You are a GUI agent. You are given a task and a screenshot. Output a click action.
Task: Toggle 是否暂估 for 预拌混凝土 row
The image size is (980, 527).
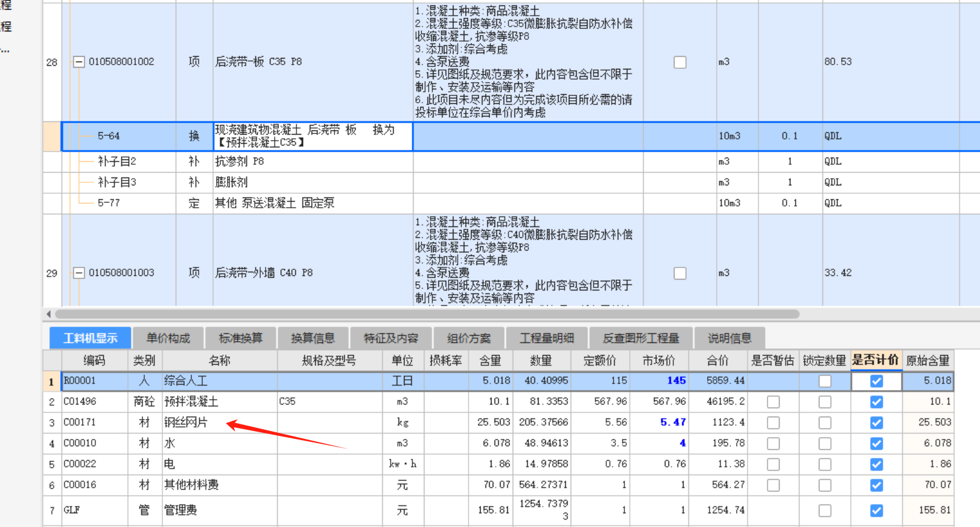[x=773, y=402]
